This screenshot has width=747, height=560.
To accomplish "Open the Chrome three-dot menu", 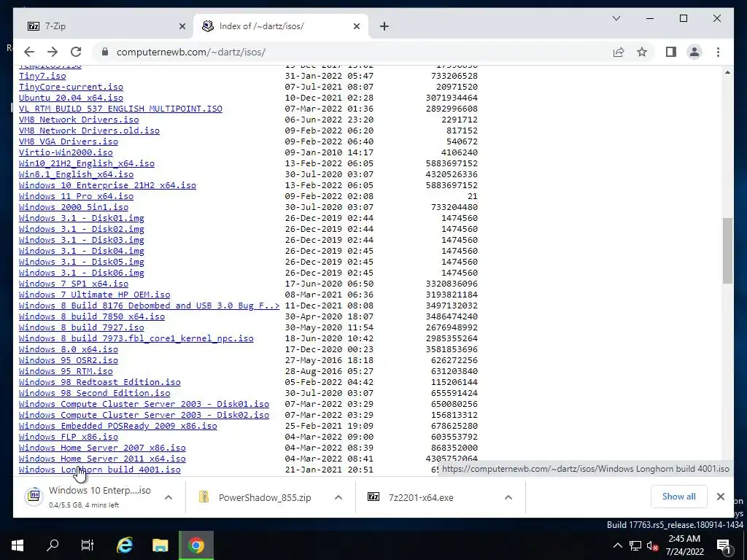I will tap(719, 52).
